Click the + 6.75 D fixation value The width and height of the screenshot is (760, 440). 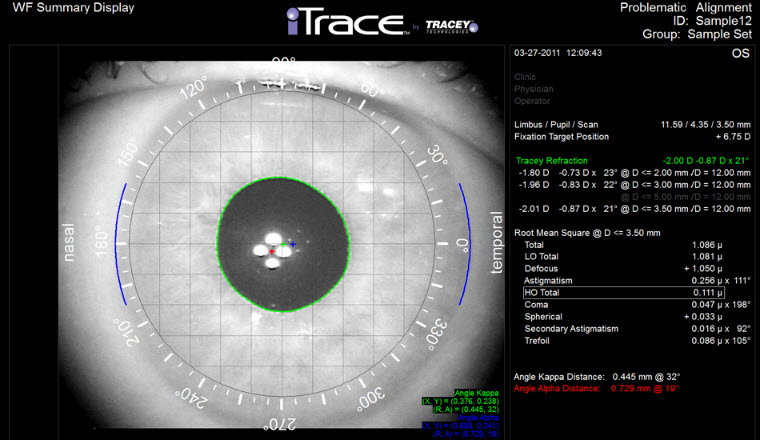pyautogui.click(x=733, y=137)
